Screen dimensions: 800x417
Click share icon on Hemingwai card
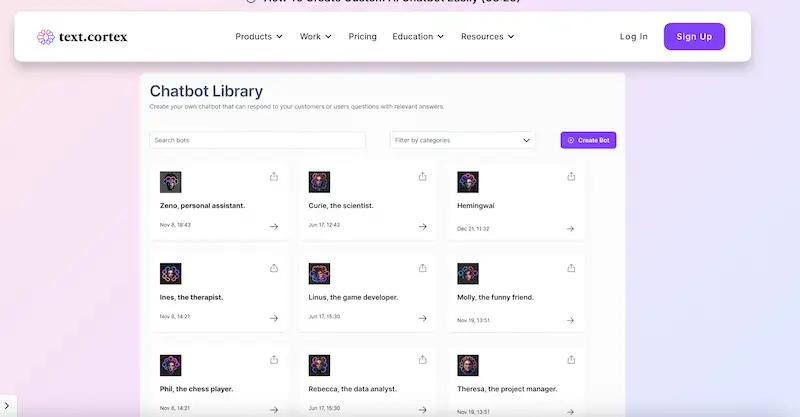coord(571,177)
